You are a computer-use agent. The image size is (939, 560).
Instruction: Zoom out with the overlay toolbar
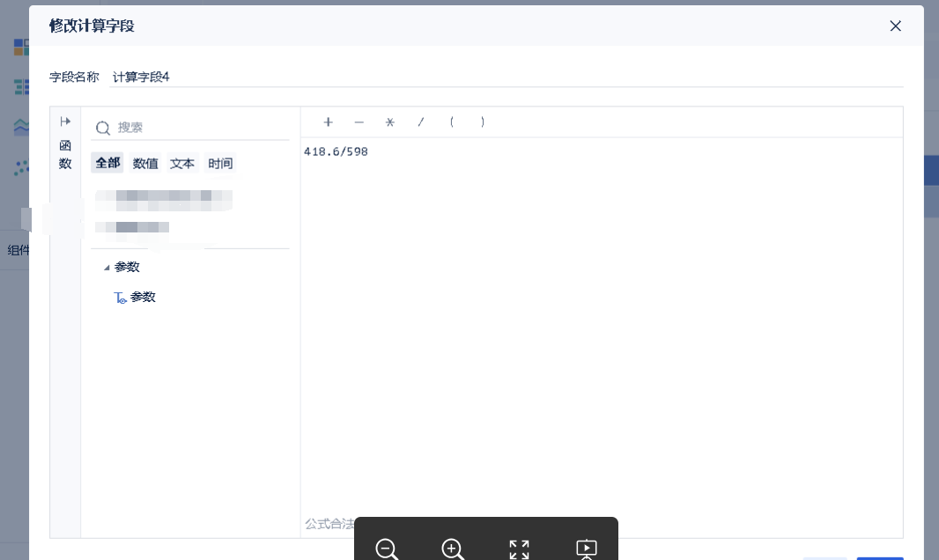pyautogui.click(x=387, y=549)
